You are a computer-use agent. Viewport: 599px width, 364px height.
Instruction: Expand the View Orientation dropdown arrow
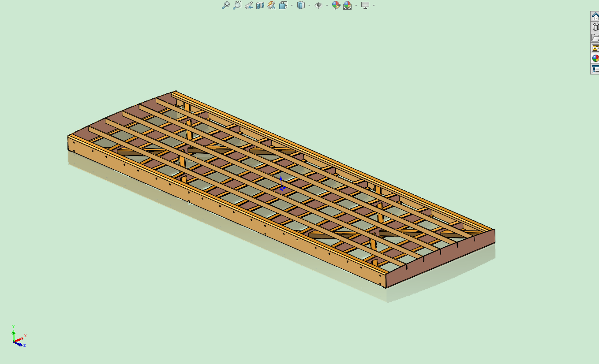292,6
